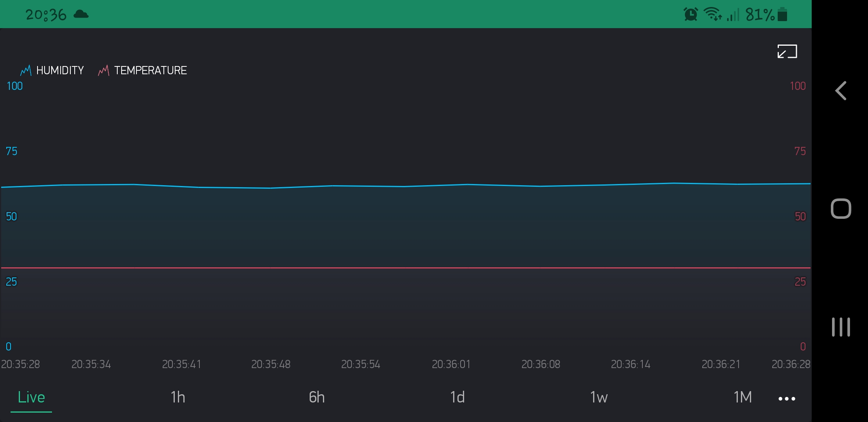Tap the alarm icon in status bar
868x422 pixels.
(690, 14)
